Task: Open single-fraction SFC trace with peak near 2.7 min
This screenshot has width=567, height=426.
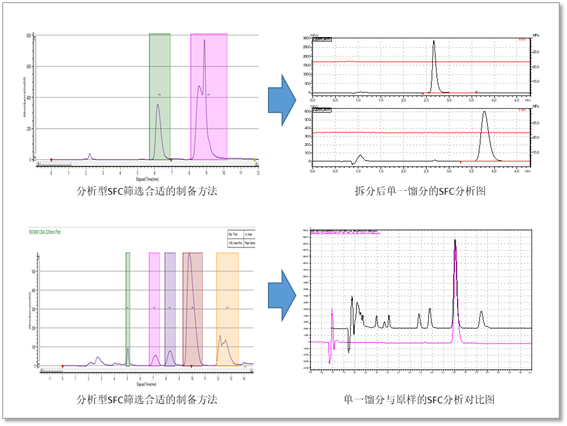Action: click(x=421, y=66)
